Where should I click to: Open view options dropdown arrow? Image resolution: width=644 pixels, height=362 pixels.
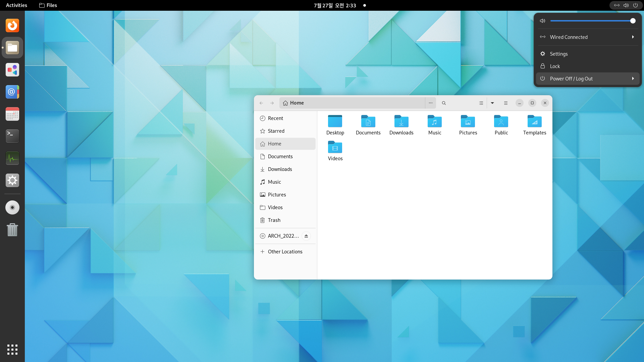pyautogui.click(x=492, y=103)
